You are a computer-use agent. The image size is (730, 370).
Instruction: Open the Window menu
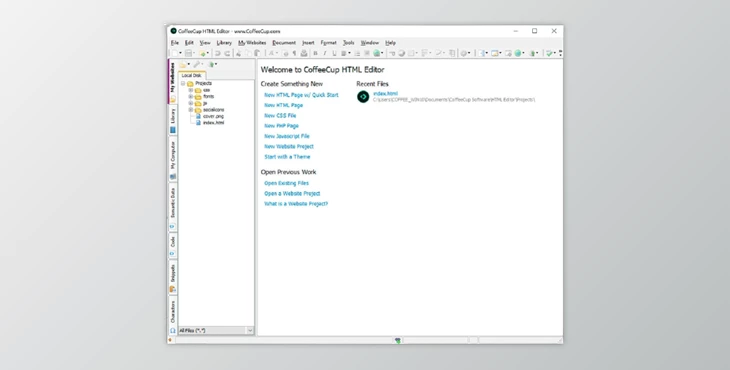(x=370, y=43)
